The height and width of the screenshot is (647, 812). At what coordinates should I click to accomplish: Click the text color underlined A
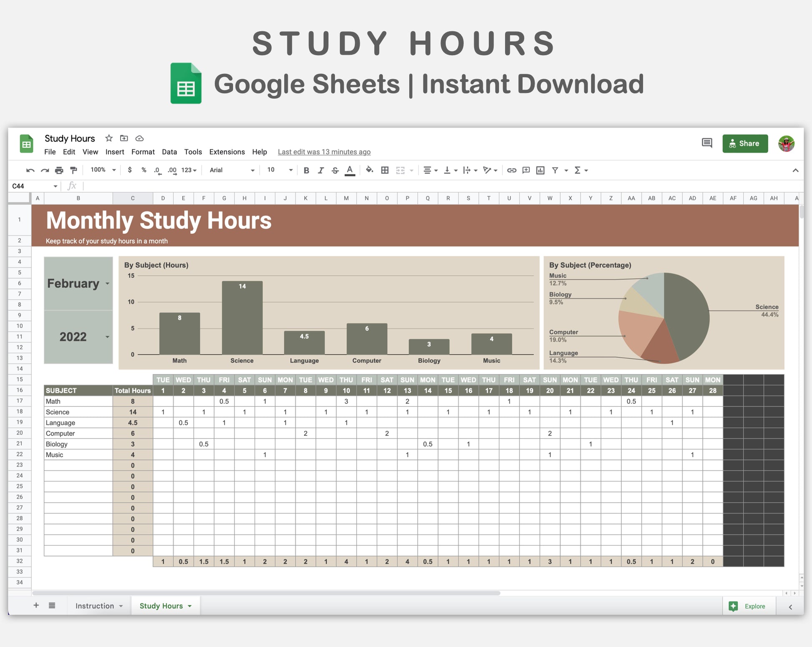coord(350,170)
